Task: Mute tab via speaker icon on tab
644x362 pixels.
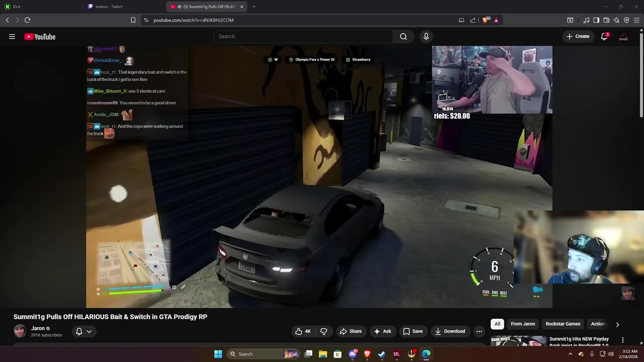Action: coord(179,7)
